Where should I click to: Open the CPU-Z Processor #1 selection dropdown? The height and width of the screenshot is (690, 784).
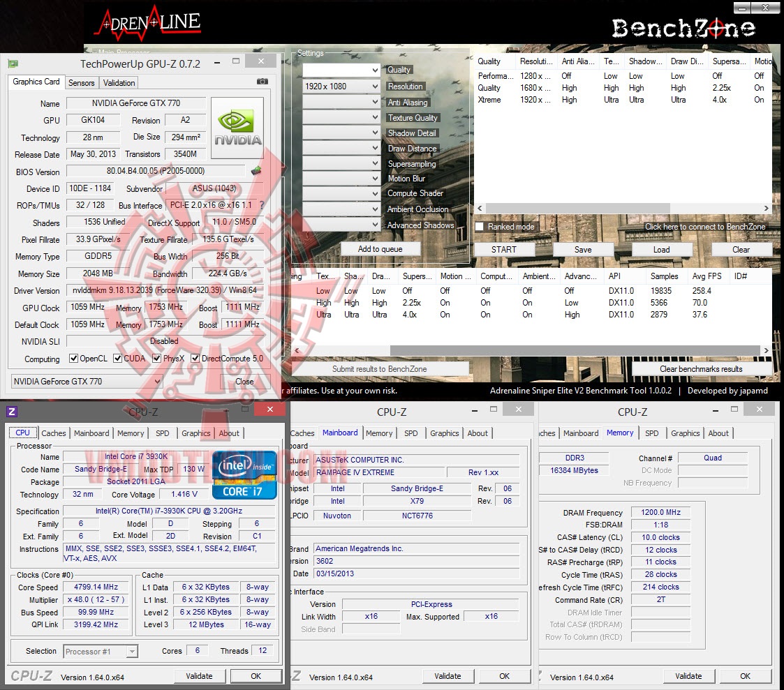pyautogui.click(x=101, y=651)
